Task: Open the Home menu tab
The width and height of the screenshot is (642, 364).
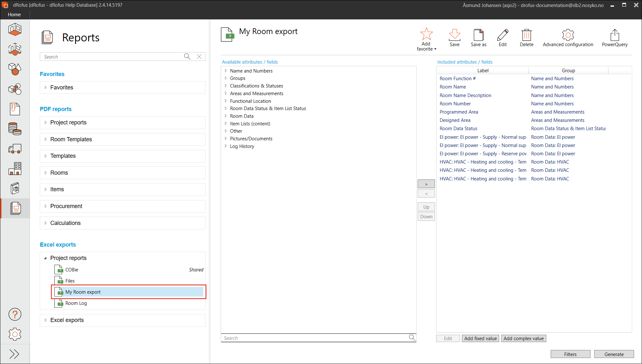Action: 14,15
